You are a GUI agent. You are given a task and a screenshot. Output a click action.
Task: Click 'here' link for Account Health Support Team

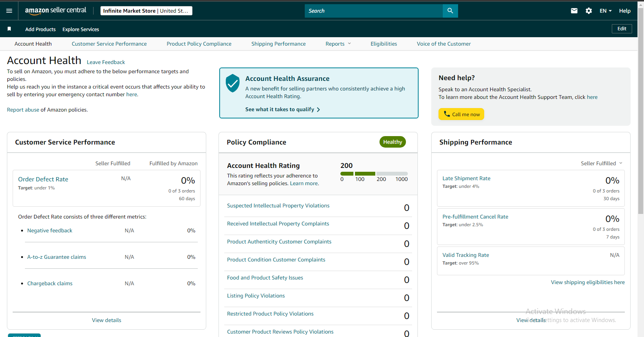click(x=592, y=97)
